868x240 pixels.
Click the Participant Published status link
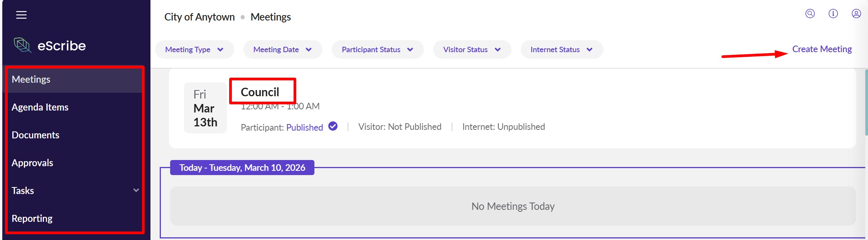(304, 127)
